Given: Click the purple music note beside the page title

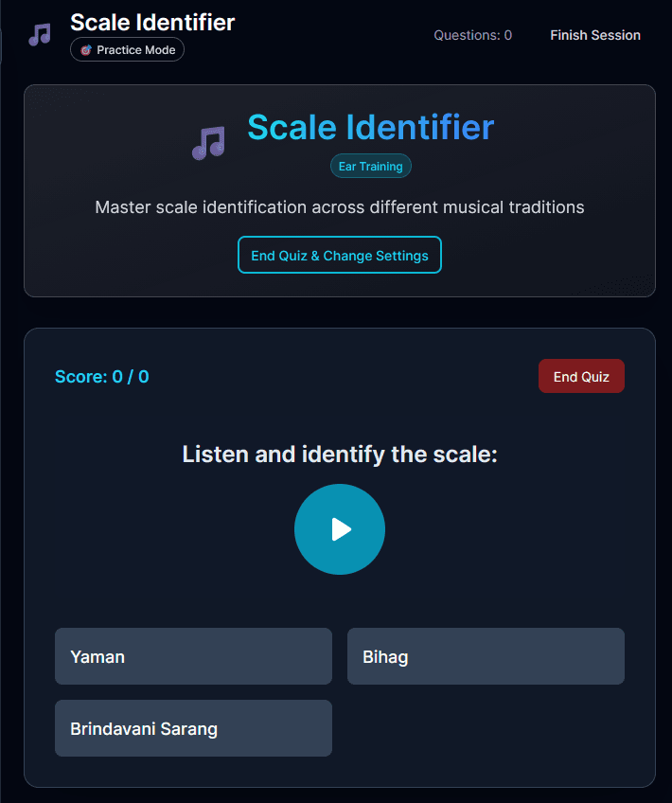Looking at the screenshot, I should pyautogui.click(x=209, y=140).
